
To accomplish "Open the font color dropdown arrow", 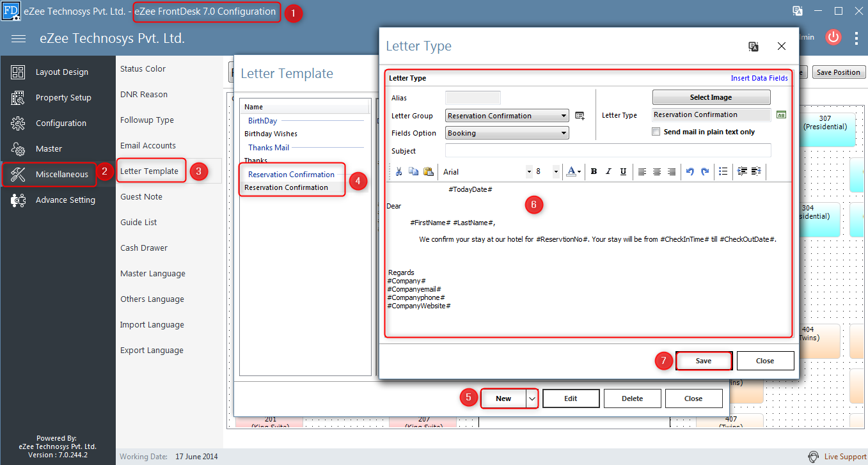I will [x=579, y=171].
